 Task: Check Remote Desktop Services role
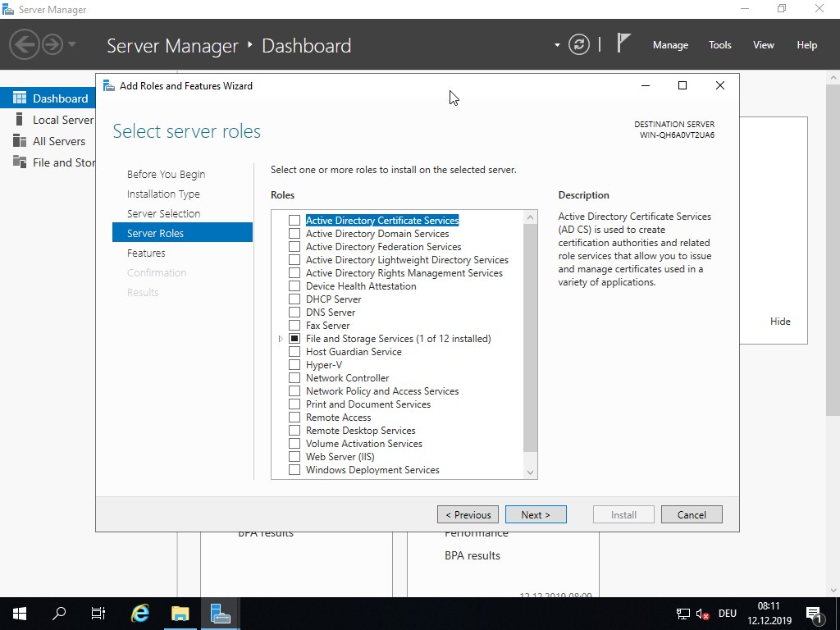click(x=294, y=430)
